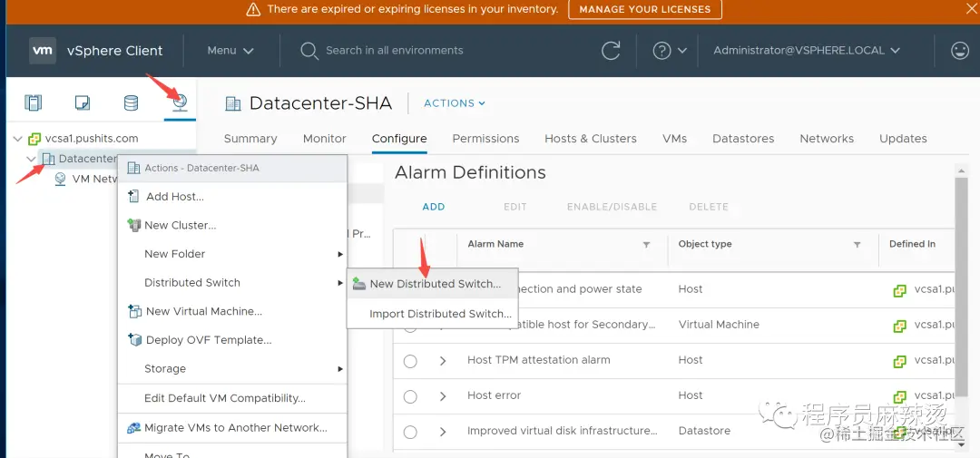
Task: Click the refresh icon in header
Action: (x=611, y=51)
